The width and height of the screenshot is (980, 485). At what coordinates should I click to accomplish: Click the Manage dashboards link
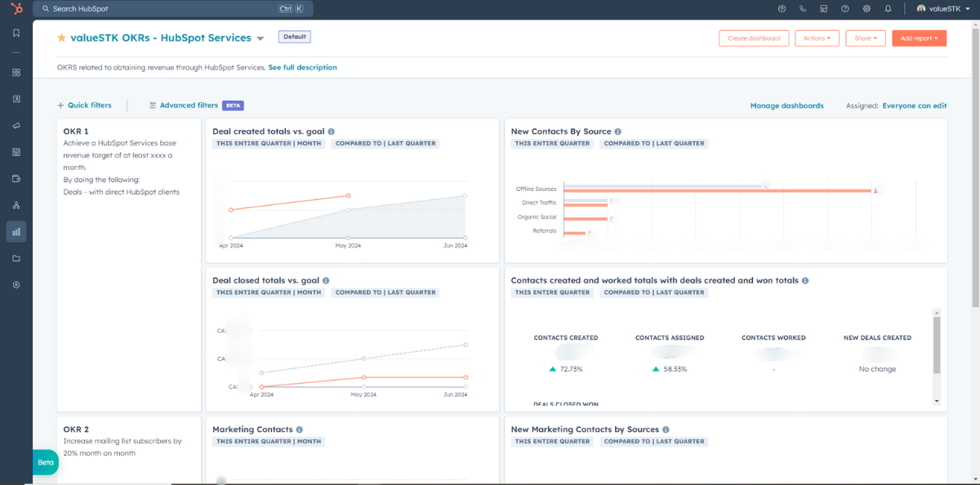click(x=786, y=105)
